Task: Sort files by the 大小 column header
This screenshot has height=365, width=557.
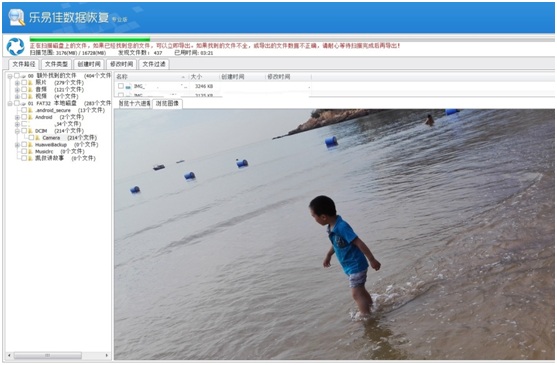Action: [204, 77]
